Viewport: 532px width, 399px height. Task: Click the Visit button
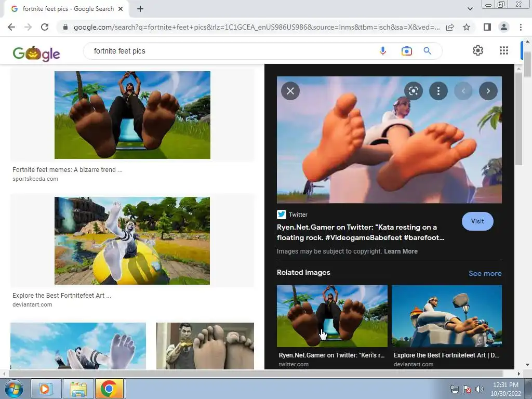point(477,221)
